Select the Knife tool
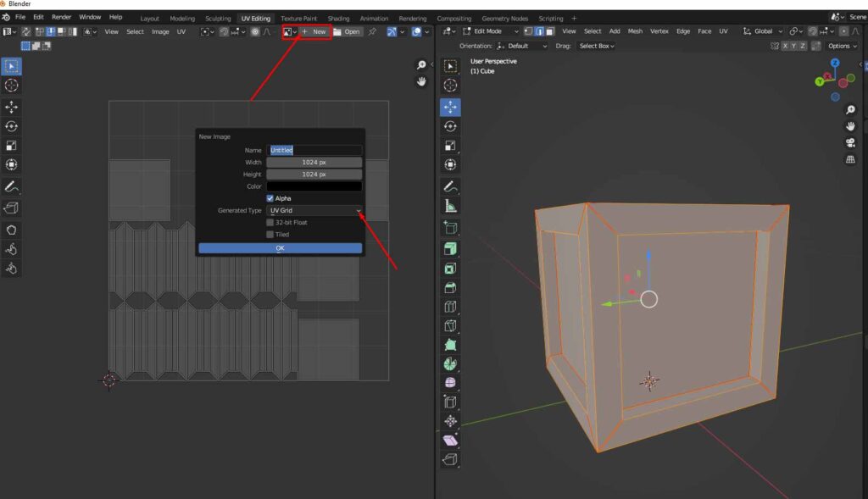 pyautogui.click(x=450, y=326)
